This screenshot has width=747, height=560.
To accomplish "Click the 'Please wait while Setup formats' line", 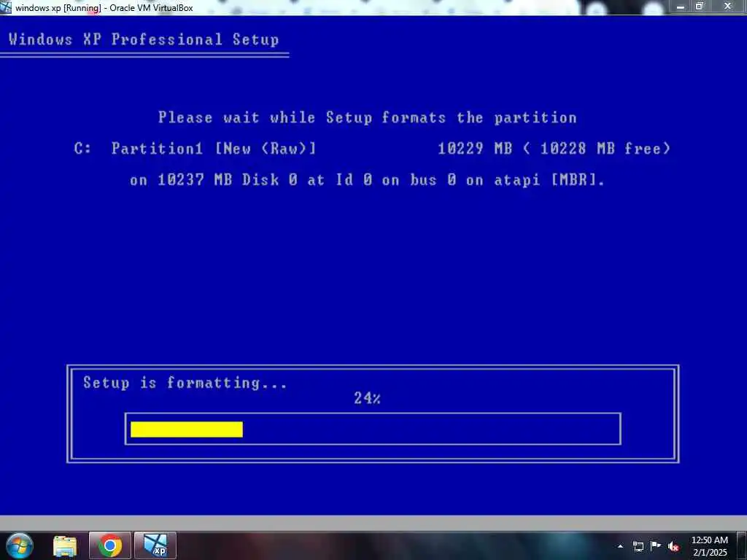I will (x=368, y=117).
